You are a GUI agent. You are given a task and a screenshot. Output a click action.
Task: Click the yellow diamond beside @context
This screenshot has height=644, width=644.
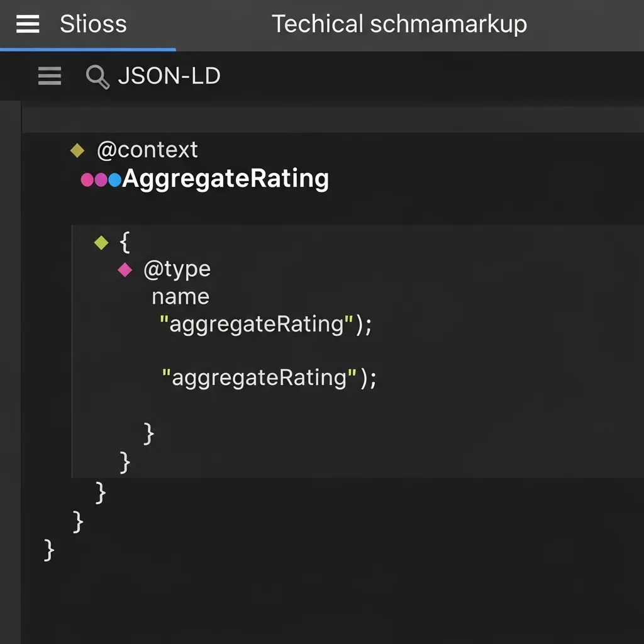77,150
